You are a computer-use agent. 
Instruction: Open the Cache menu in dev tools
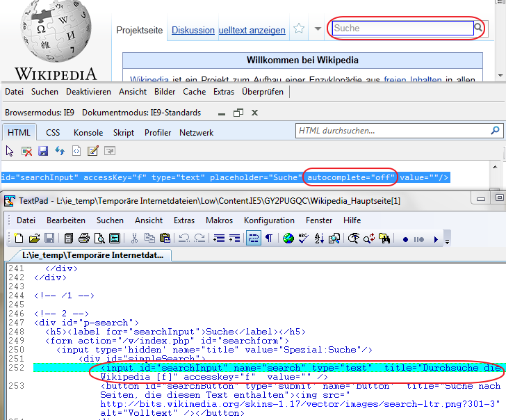pos(195,92)
